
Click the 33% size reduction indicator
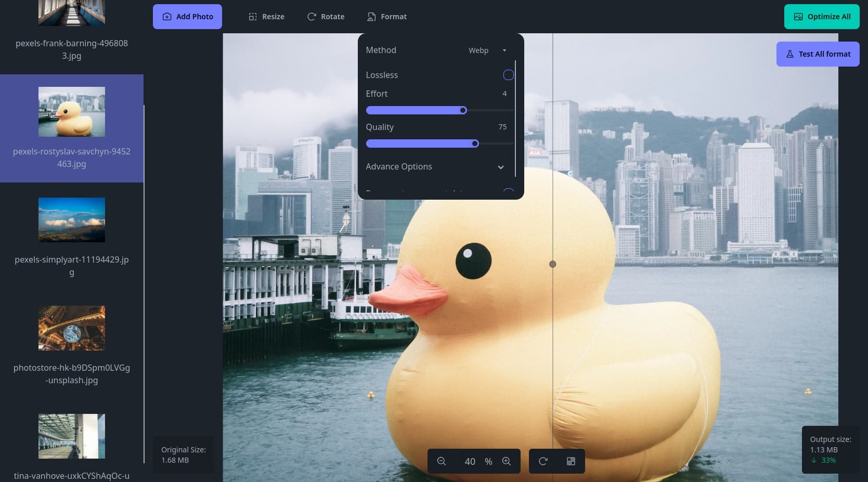pyautogui.click(x=824, y=460)
